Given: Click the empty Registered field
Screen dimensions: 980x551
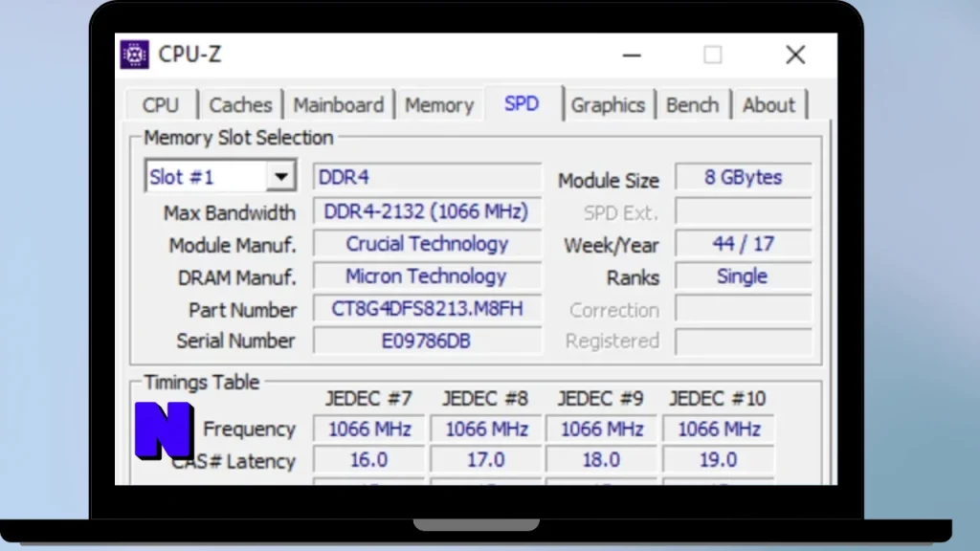Looking at the screenshot, I should click(x=743, y=342).
